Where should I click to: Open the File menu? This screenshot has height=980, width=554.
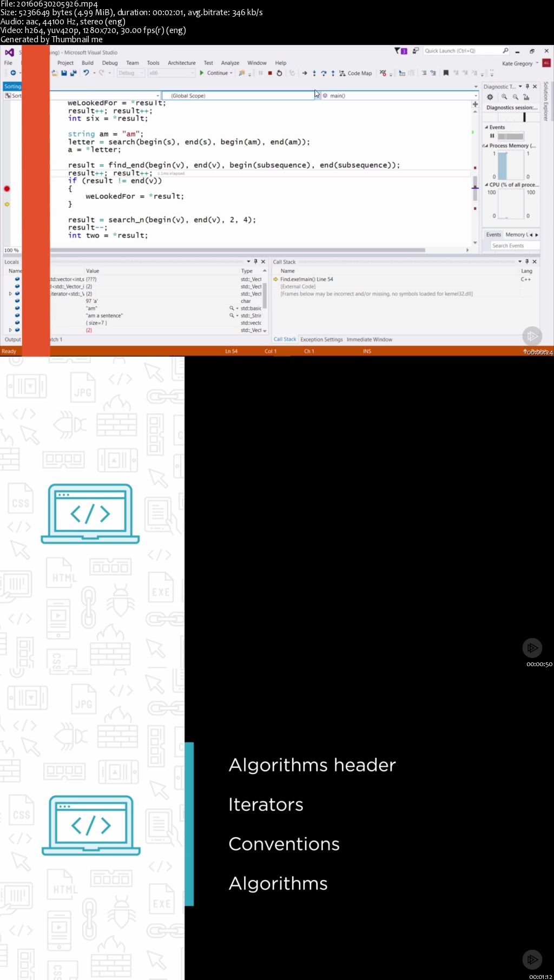point(8,63)
